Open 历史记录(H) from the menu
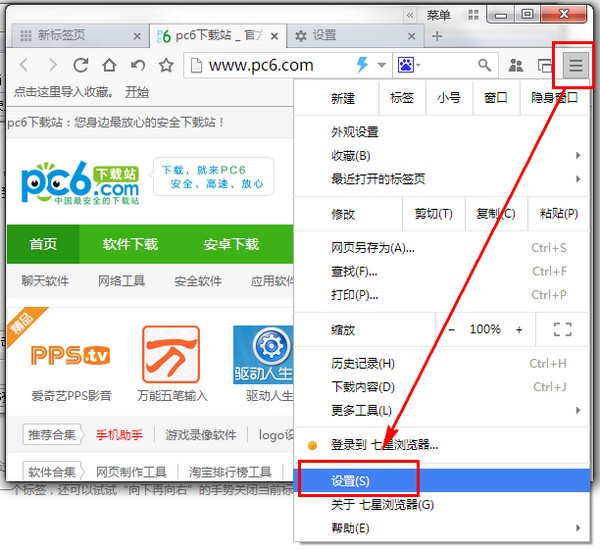This screenshot has width=600, height=550. (x=363, y=364)
